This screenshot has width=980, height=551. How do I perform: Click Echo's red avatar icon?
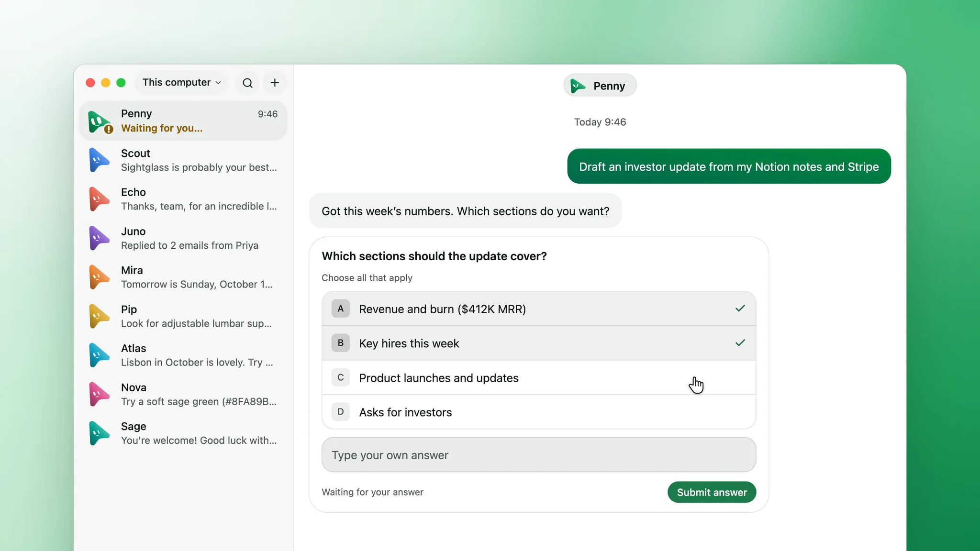[99, 199]
